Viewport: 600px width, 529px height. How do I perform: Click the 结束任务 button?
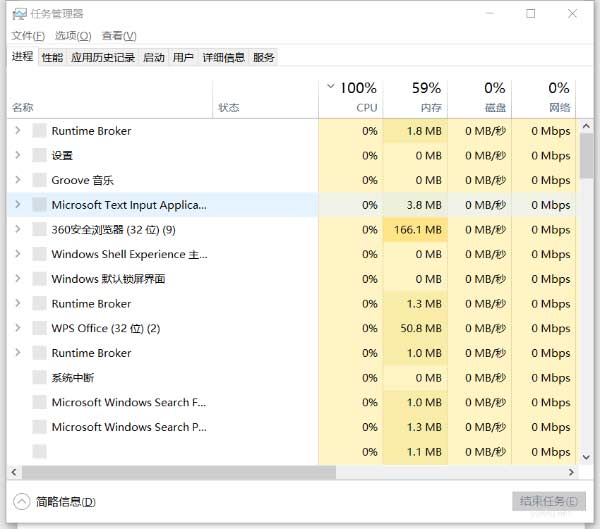[546, 501]
